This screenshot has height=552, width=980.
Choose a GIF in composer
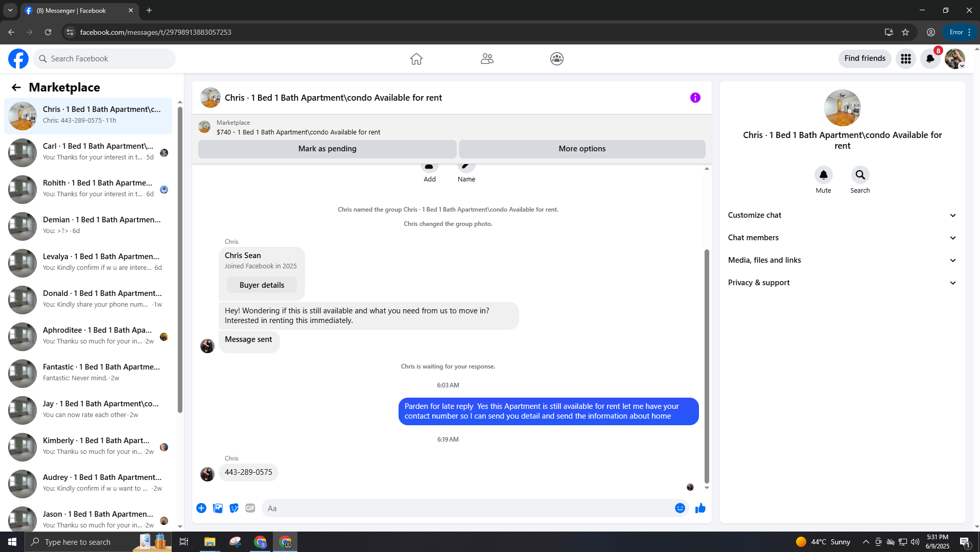click(x=250, y=508)
